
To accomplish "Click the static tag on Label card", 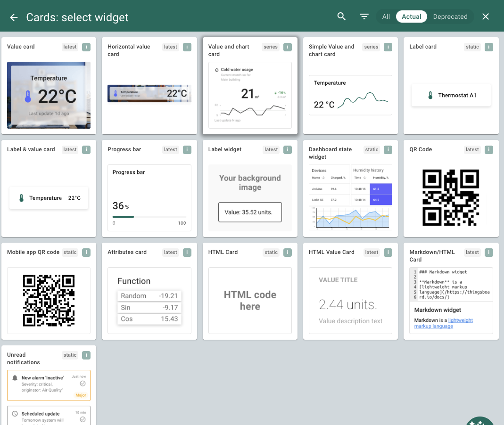I will point(472,47).
